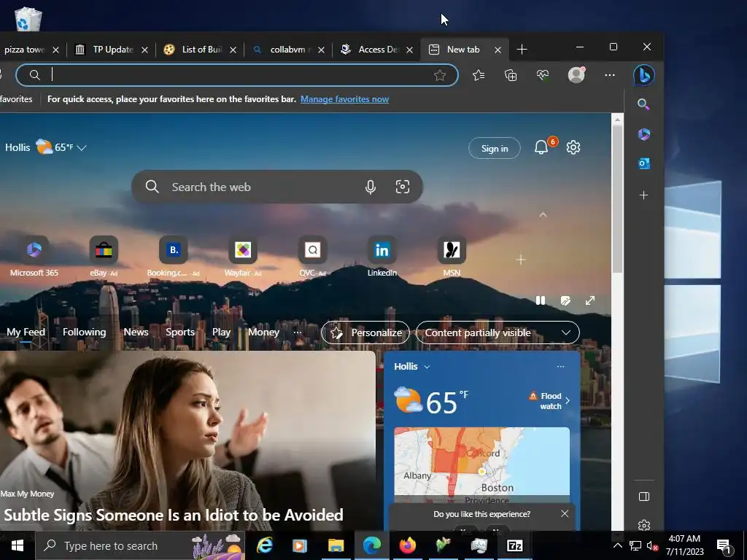Switch to Access De tab
The image size is (747, 560).
click(x=376, y=50)
